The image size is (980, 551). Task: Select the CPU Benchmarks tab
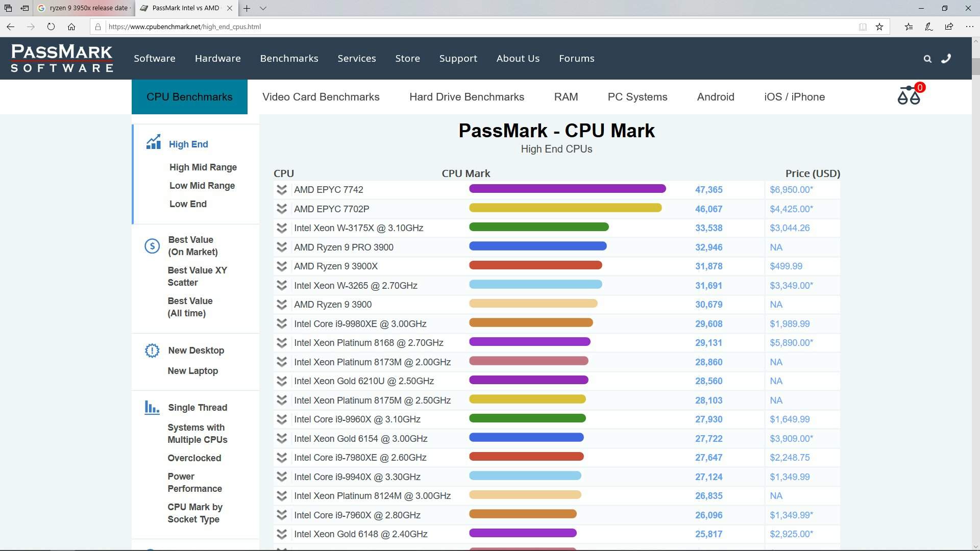[x=189, y=97]
